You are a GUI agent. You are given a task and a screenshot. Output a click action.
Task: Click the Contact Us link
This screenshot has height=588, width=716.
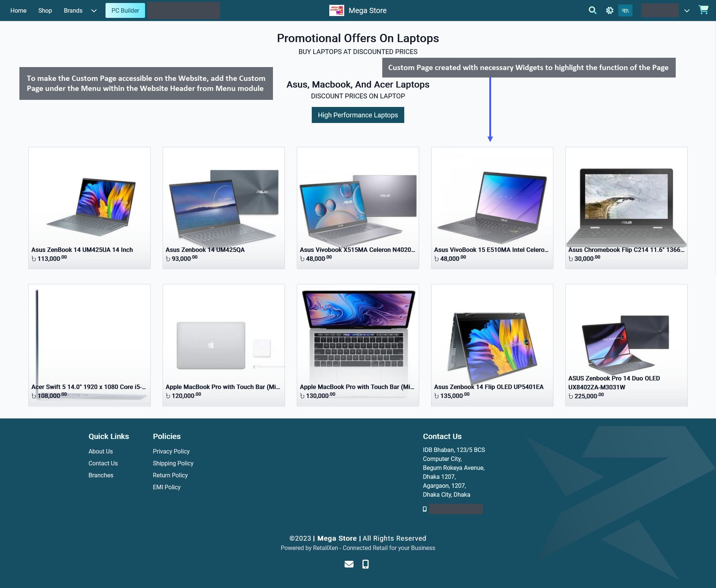103,463
